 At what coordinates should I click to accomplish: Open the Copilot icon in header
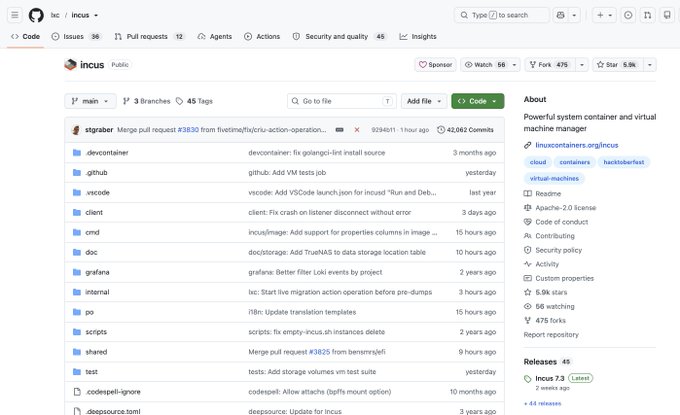(x=560, y=15)
